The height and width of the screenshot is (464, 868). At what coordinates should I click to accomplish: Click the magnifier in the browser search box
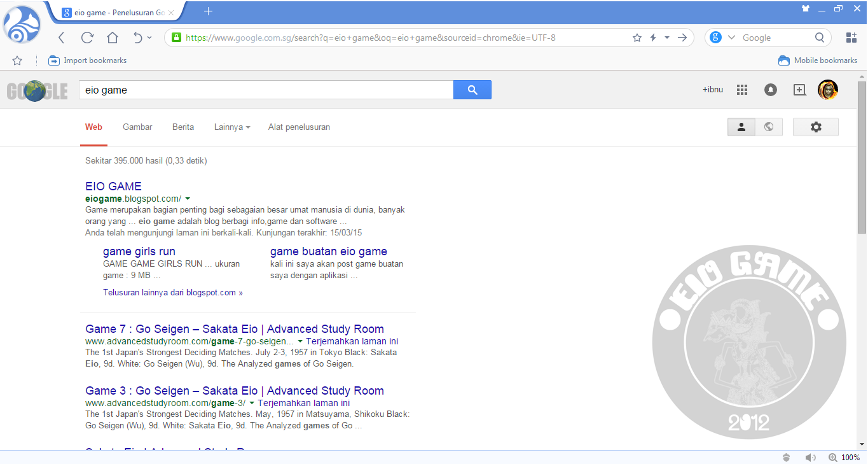(820, 38)
